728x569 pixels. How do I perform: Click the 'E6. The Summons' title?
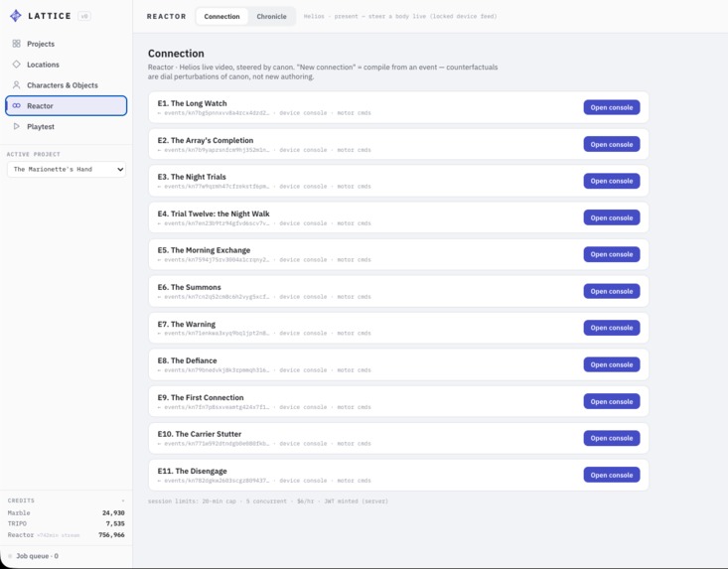coord(189,287)
